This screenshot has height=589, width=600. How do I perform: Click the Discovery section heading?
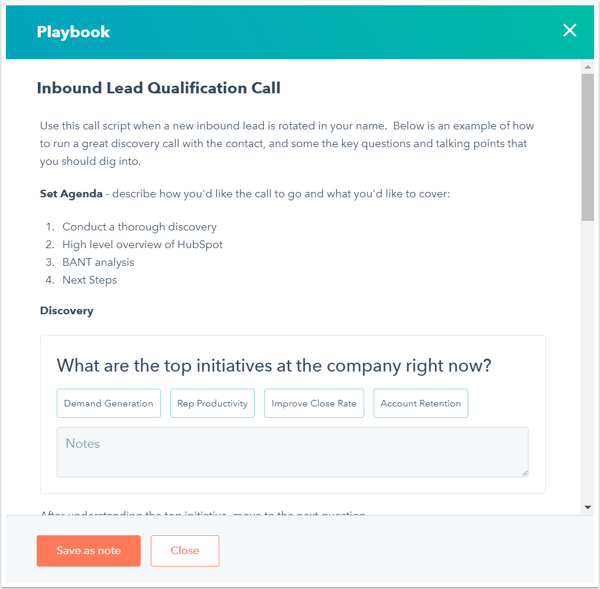coord(67,311)
